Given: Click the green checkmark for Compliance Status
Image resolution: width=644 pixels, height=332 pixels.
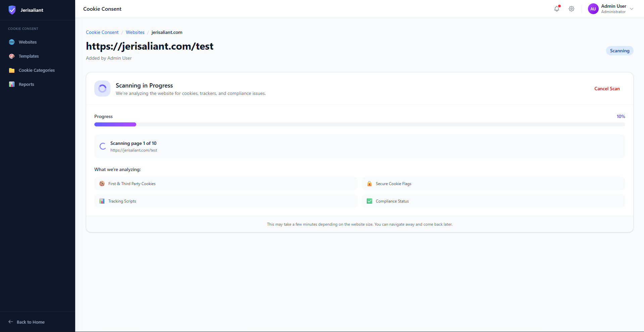Looking at the screenshot, I should click(x=369, y=201).
